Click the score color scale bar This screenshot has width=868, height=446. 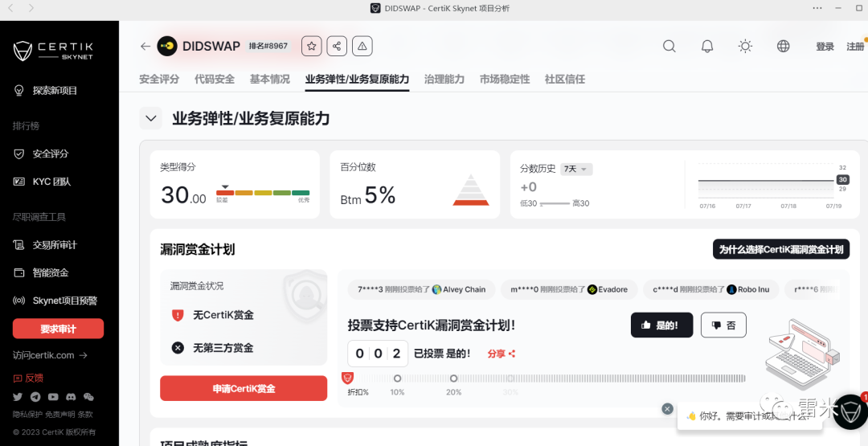[x=263, y=193]
